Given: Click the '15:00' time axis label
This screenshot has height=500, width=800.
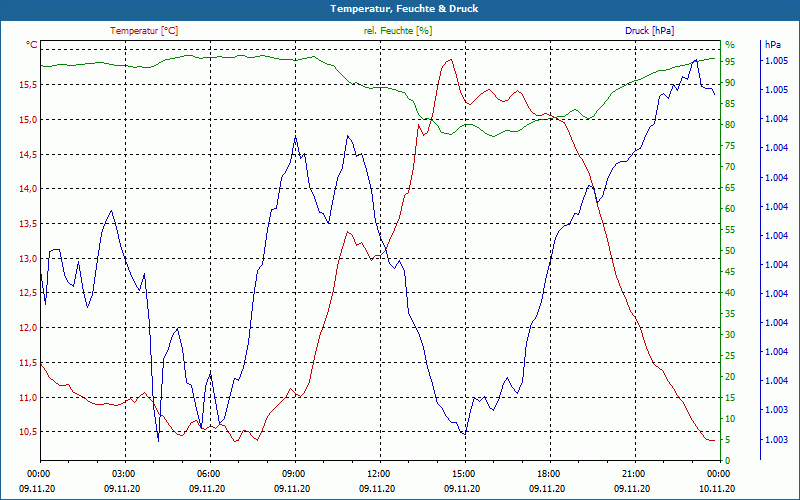Looking at the screenshot, I should pos(464,474).
